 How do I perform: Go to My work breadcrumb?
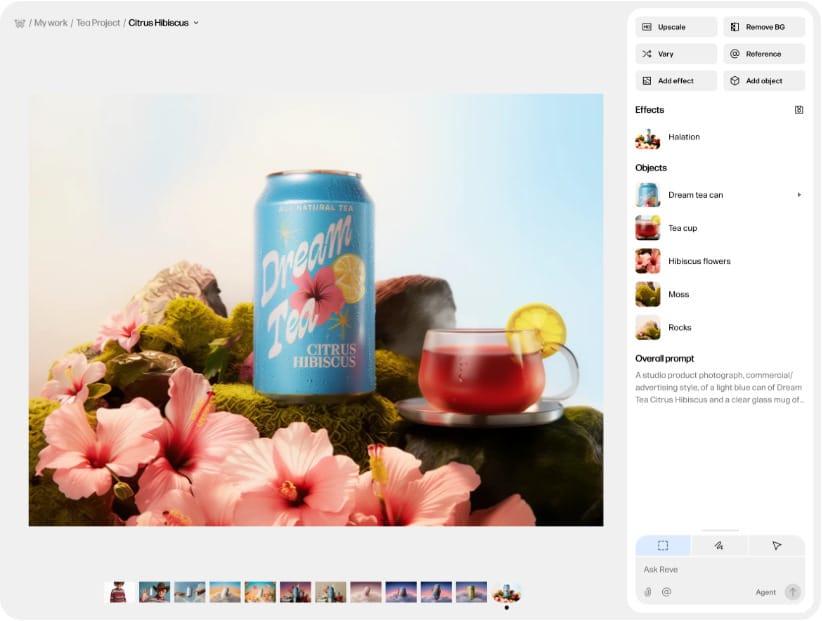51,23
